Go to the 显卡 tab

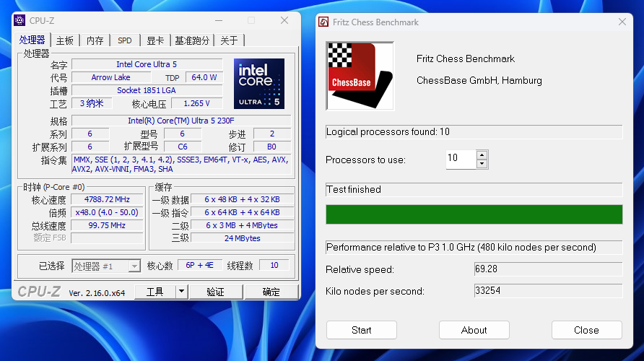[155, 40]
